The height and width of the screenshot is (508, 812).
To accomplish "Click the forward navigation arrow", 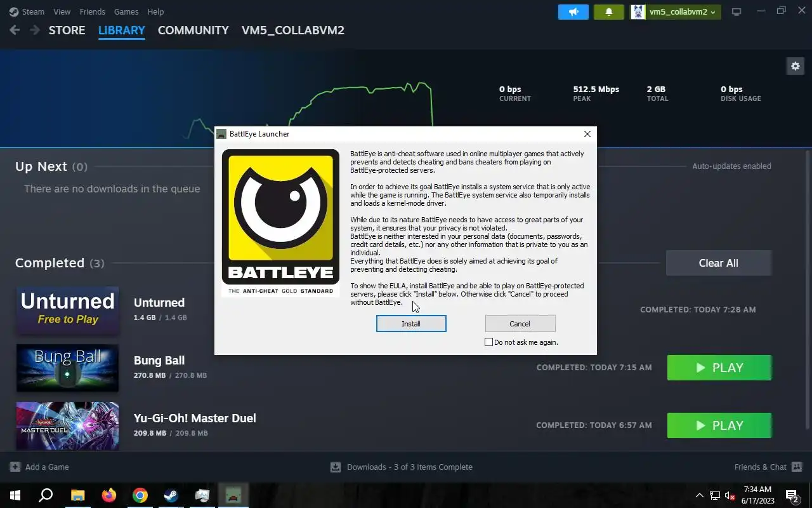I will (35, 30).
